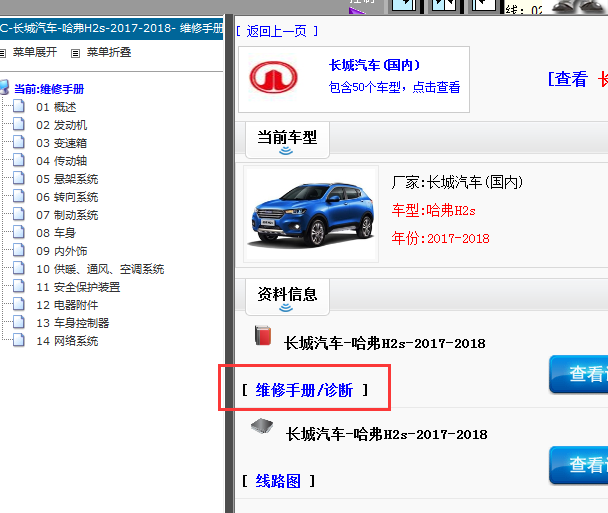Click the red 车型:哈弗H2s text
608x513 pixels.
click(x=434, y=211)
